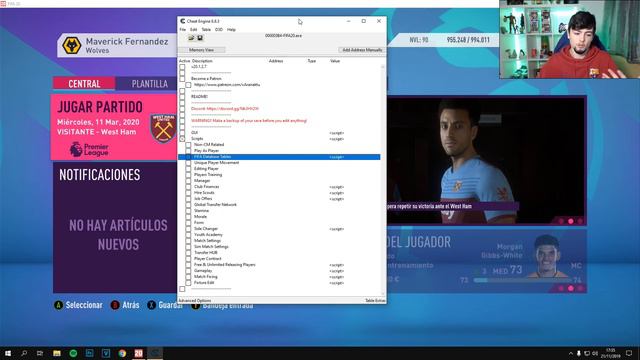
Task: Expand the Non-CM Related group
Action: click(x=188, y=145)
